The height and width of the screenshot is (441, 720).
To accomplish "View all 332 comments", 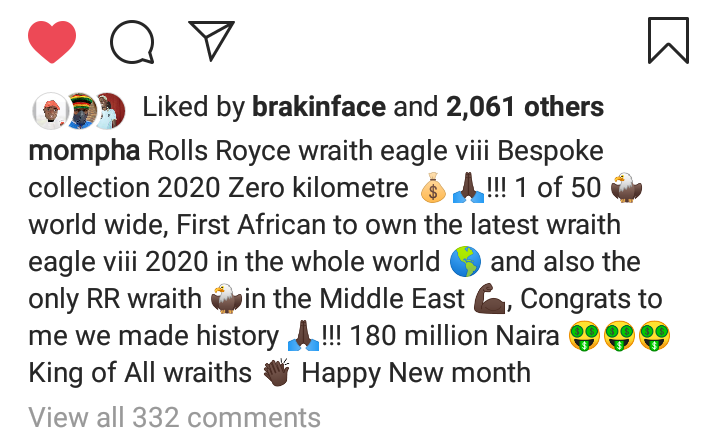I will tap(175, 416).
